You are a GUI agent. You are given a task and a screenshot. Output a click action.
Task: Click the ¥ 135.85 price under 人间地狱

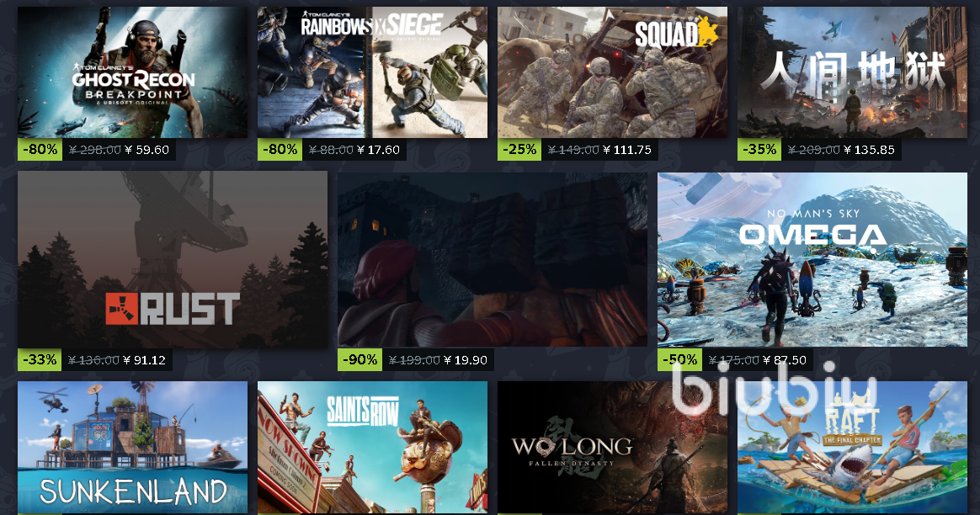[x=869, y=150]
